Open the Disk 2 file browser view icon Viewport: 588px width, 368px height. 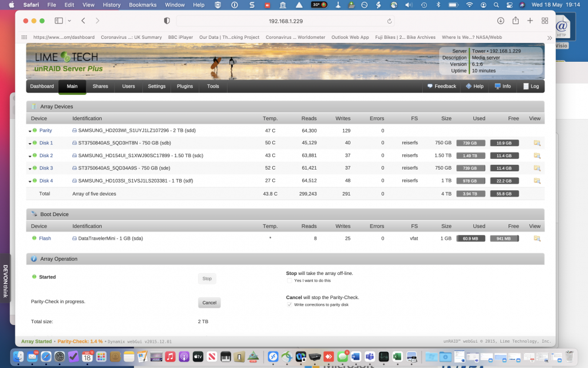coord(537,155)
